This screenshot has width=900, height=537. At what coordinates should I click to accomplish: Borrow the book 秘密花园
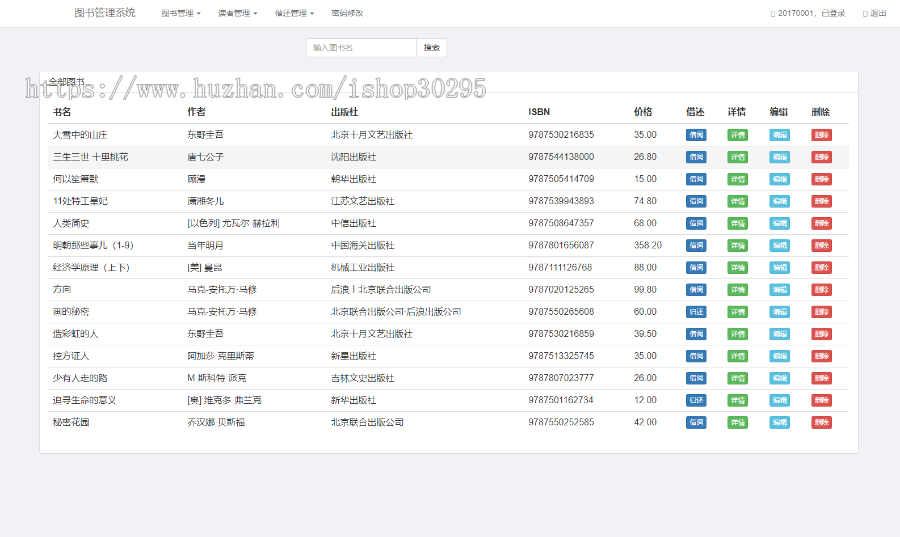click(696, 422)
